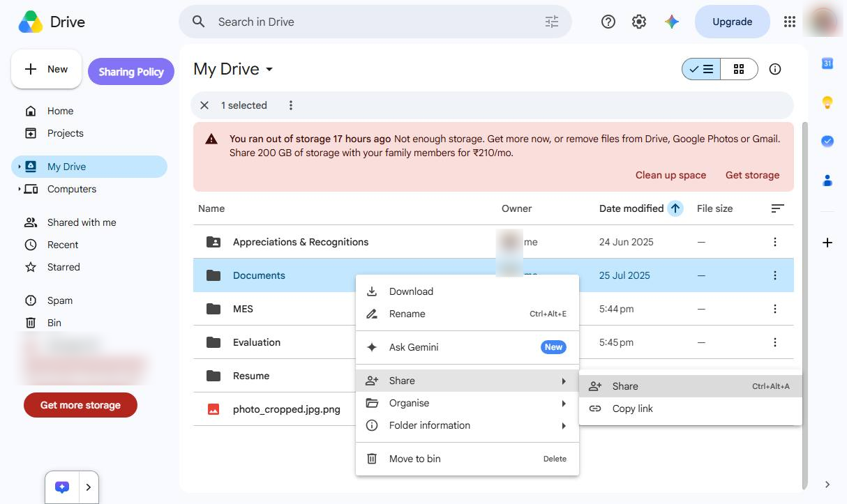This screenshot has height=504, width=847.
Task: Open the Help question mark icon
Action: 608,22
